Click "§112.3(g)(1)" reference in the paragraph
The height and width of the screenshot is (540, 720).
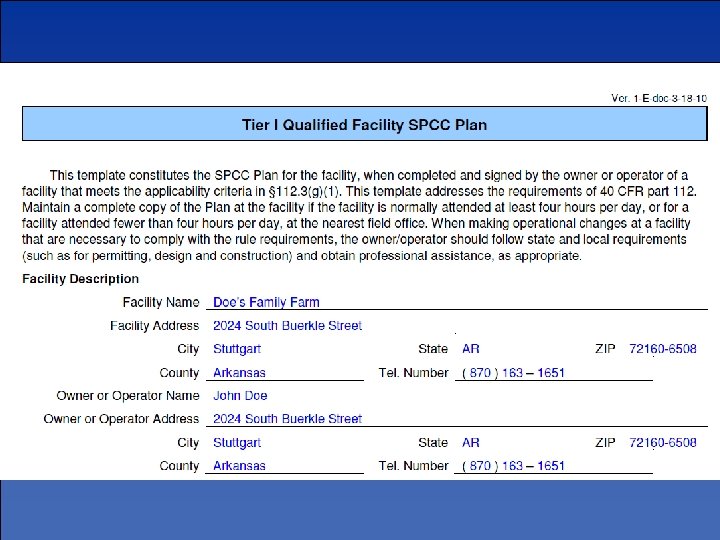[x=304, y=191]
